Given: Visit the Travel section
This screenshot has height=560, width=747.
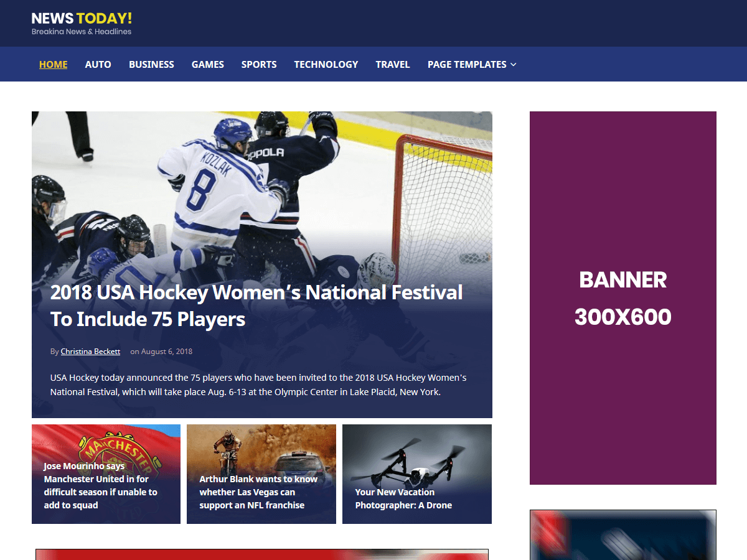Looking at the screenshot, I should click(x=393, y=64).
